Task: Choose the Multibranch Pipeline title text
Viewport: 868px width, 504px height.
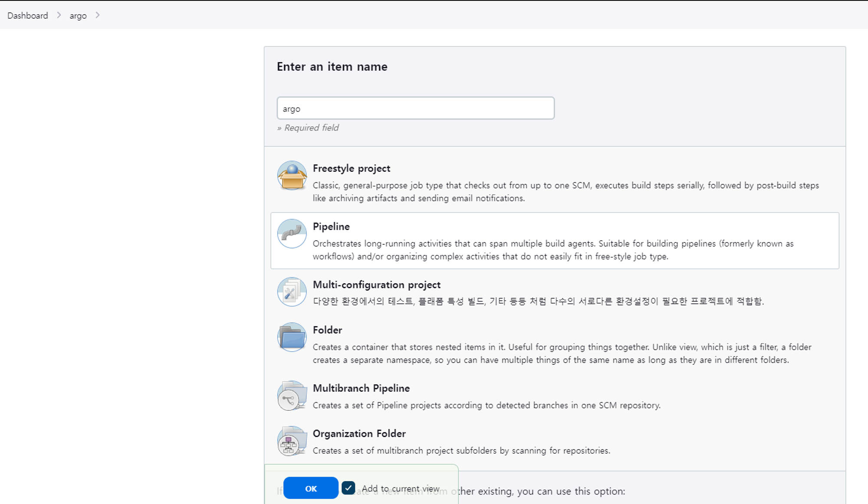Action: tap(361, 388)
